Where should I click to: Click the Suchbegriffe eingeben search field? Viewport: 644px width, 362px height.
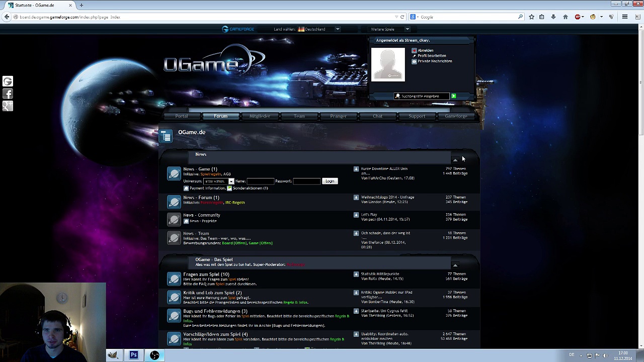point(423,96)
